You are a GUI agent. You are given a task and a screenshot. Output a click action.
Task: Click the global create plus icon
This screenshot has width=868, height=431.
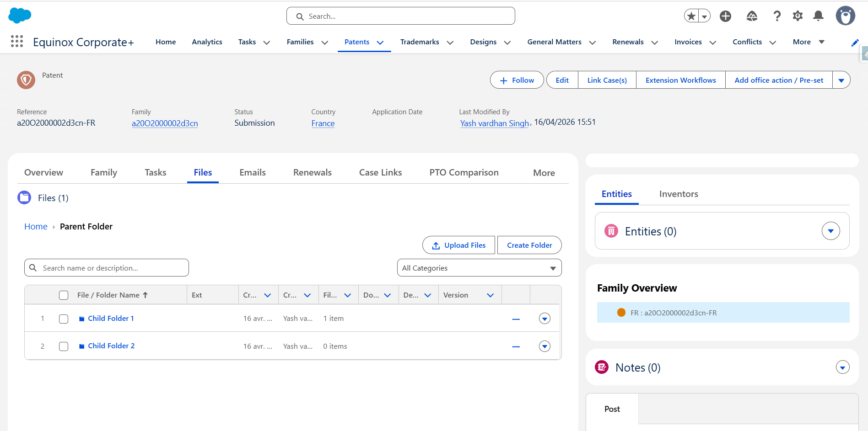(x=725, y=16)
